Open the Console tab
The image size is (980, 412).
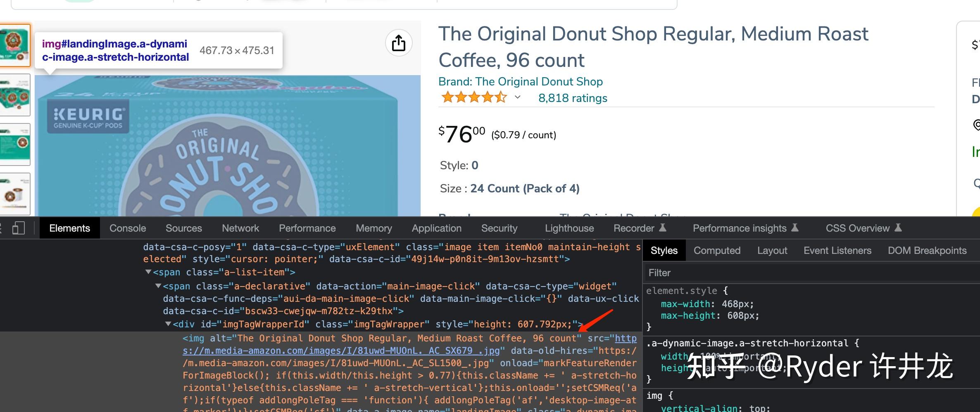tap(128, 228)
